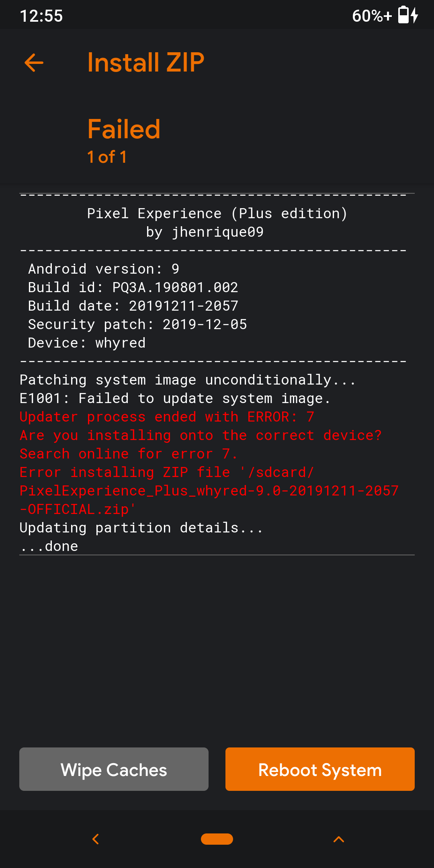Select the 'E1001: Failed to update system image' line
This screenshot has height=868, width=434.
coord(175,398)
